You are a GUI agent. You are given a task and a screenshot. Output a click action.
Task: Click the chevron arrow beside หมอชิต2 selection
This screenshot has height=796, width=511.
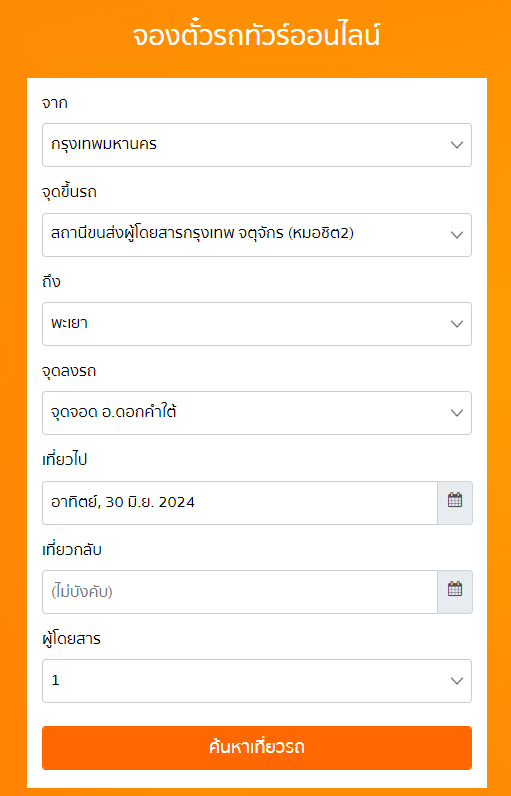tap(457, 235)
